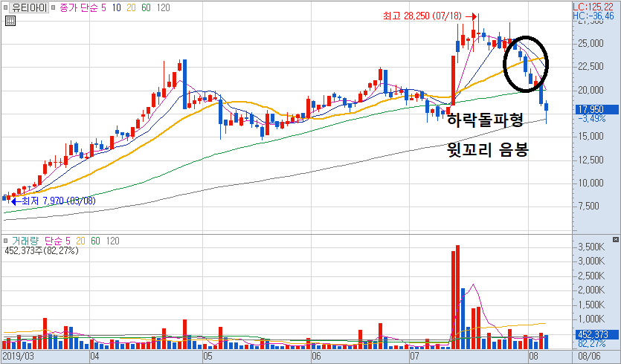Click the 거래량 volume indicator label

coord(25,241)
